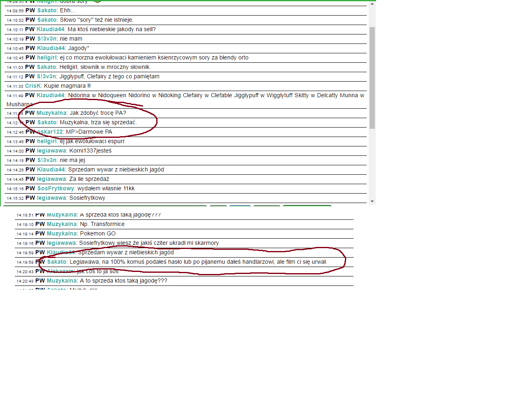Click the chat scrollbar up arrow
The height and width of the screenshot is (420, 525).
(x=372, y=4)
